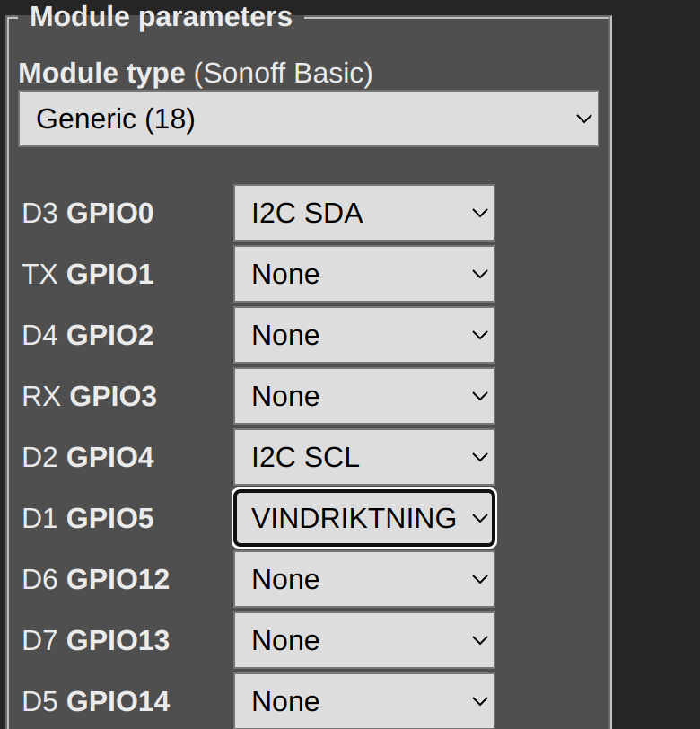
Task: Click the TX GPIO1 label
Action: (x=88, y=274)
